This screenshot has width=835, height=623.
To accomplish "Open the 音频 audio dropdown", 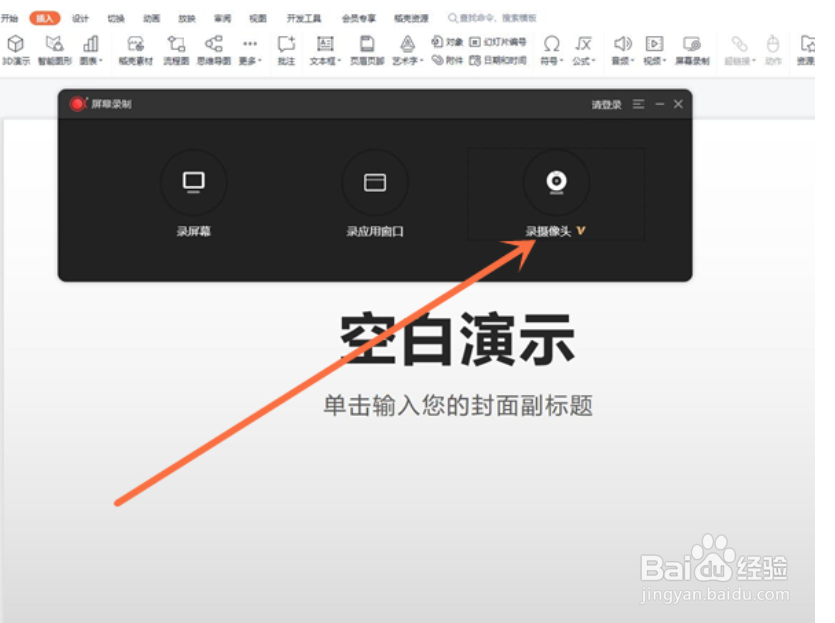I will 623,50.
